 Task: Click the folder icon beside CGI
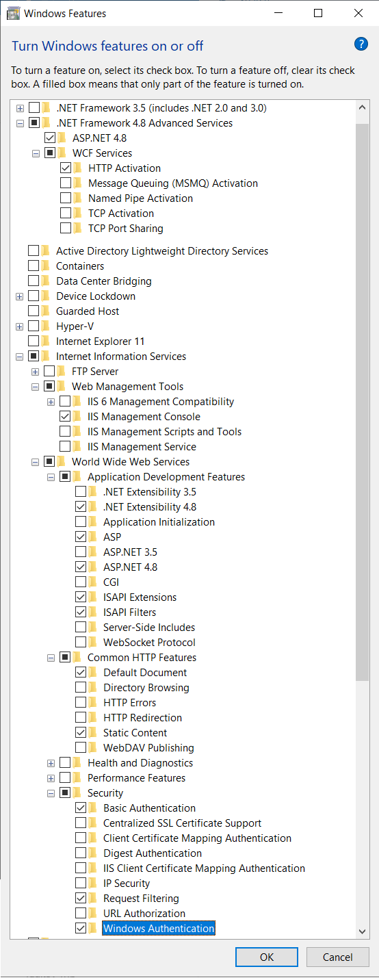[94, 582]
